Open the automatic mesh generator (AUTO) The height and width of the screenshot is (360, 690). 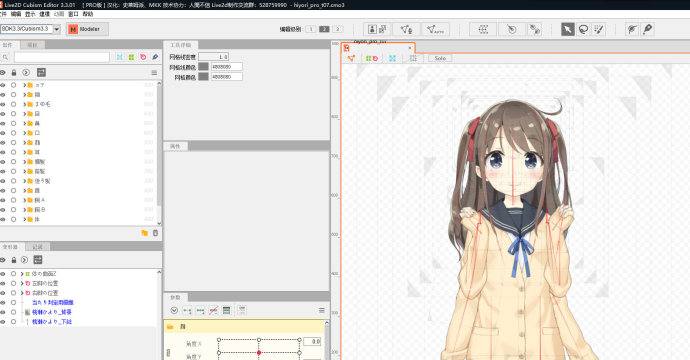435,29
